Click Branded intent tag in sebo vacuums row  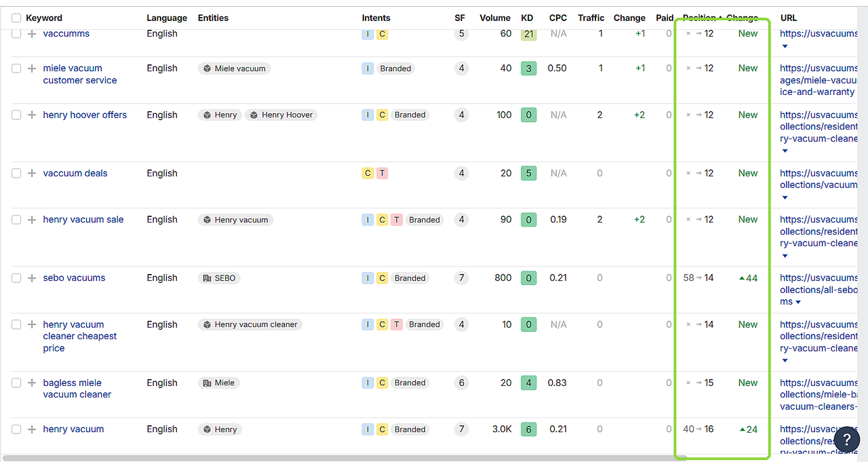point(410,278)
